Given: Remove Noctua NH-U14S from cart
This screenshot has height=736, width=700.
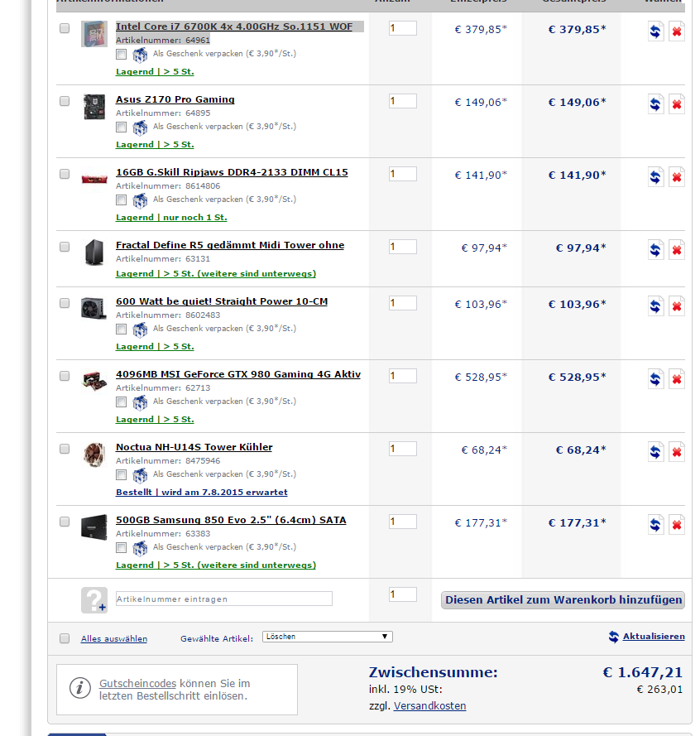Looking at the screenshot, I should [x=677, y=452].
